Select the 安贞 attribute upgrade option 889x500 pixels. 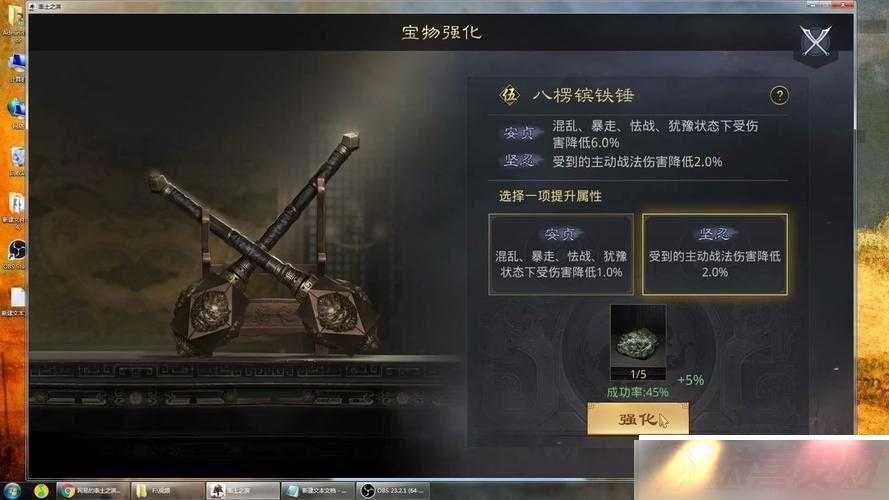point(561,254)
